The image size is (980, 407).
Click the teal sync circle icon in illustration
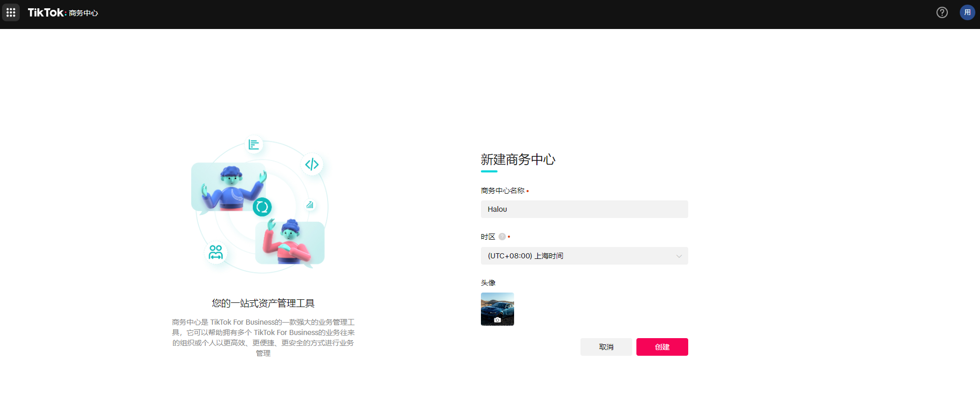coord(262,207)
